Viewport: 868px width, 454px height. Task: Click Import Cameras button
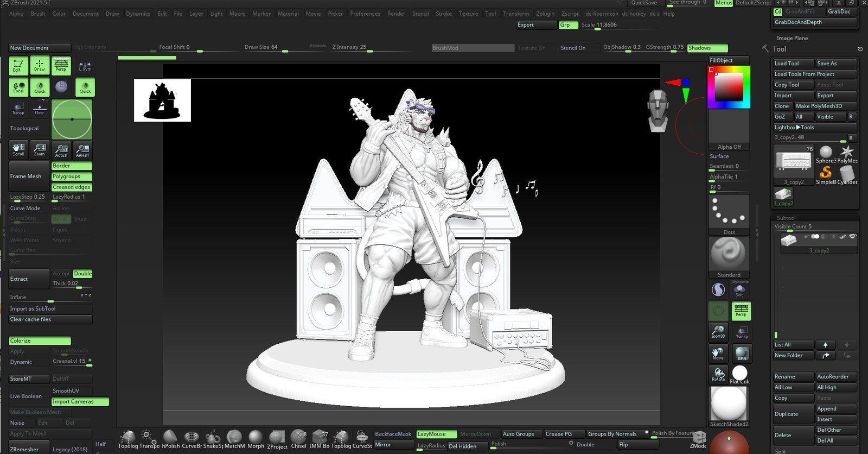80,402
